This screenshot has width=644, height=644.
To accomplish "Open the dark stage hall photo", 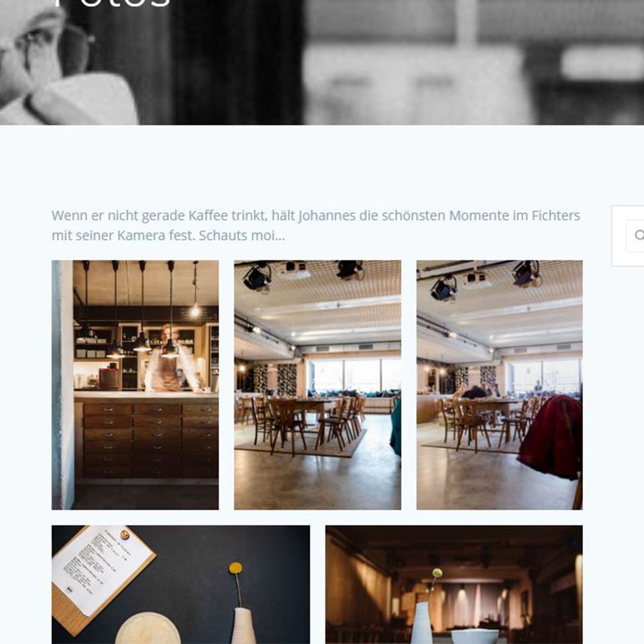I will click(454, 584).
